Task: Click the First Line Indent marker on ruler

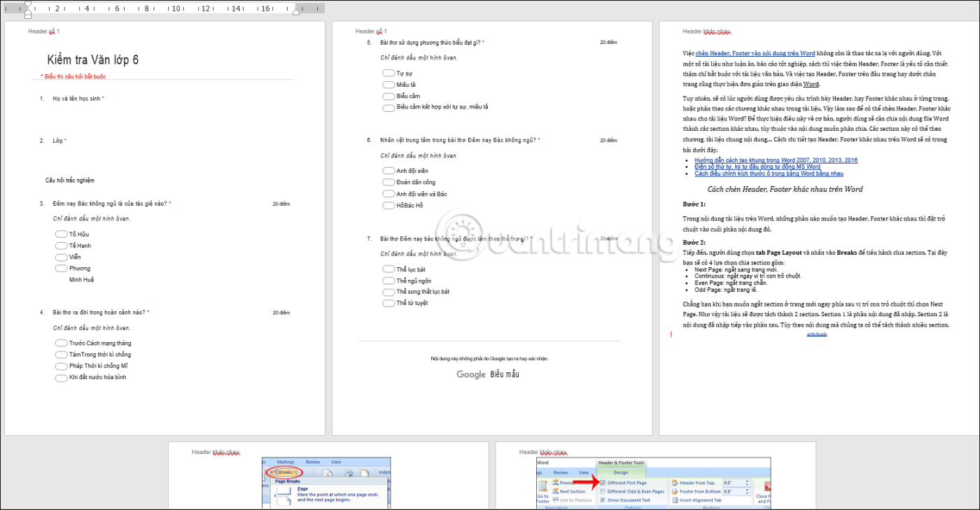Action: pos(27,5)
